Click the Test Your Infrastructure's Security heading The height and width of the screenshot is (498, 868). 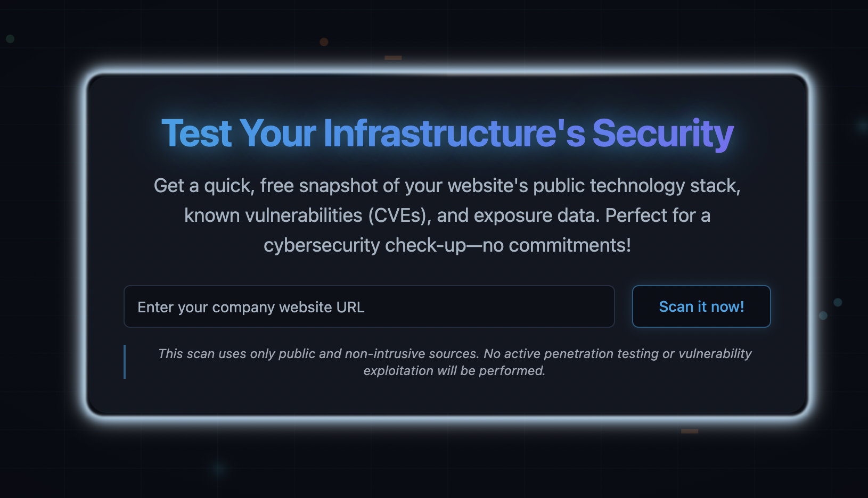tap(447, 133)
